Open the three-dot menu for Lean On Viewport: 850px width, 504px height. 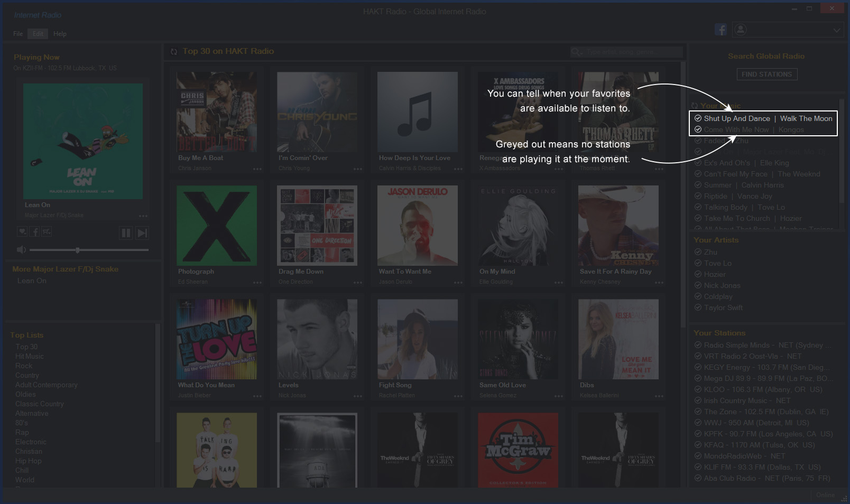pyautogui.click(x=143, y=216)
